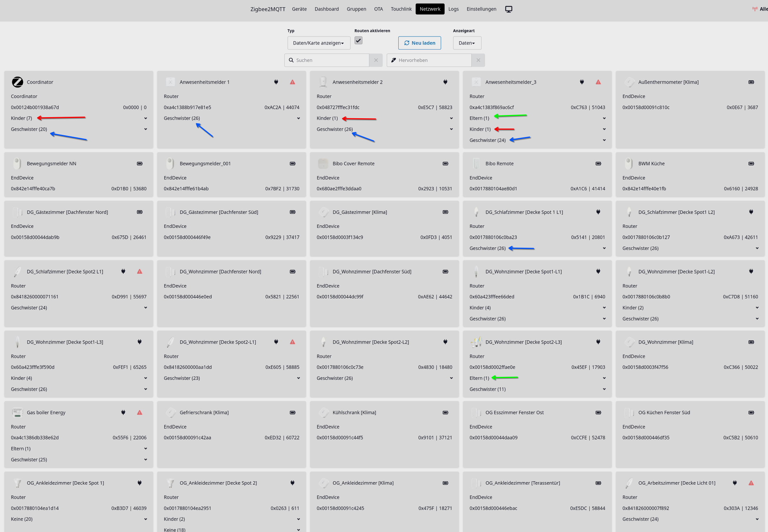Open the Daten/Karte anzeigen type dropdown
The width and height of the screenshot is (768, 532).
pos(318,43)
